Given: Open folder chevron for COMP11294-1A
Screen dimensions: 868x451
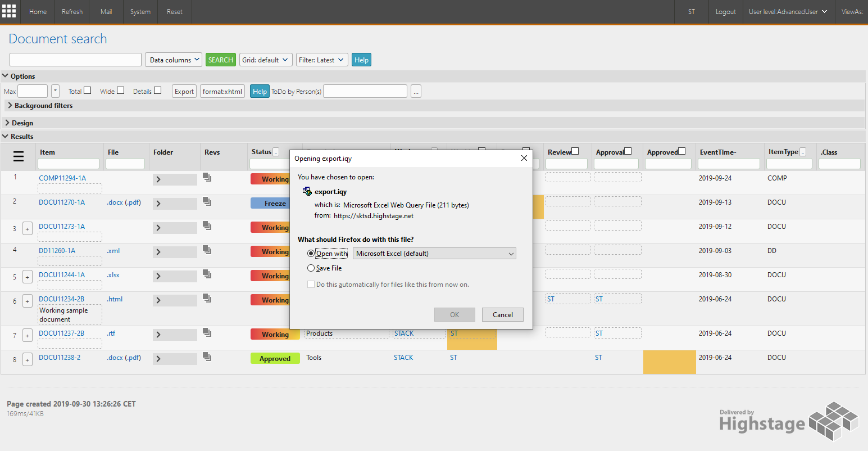Looking at the screenshot, I should coord(175,179).
